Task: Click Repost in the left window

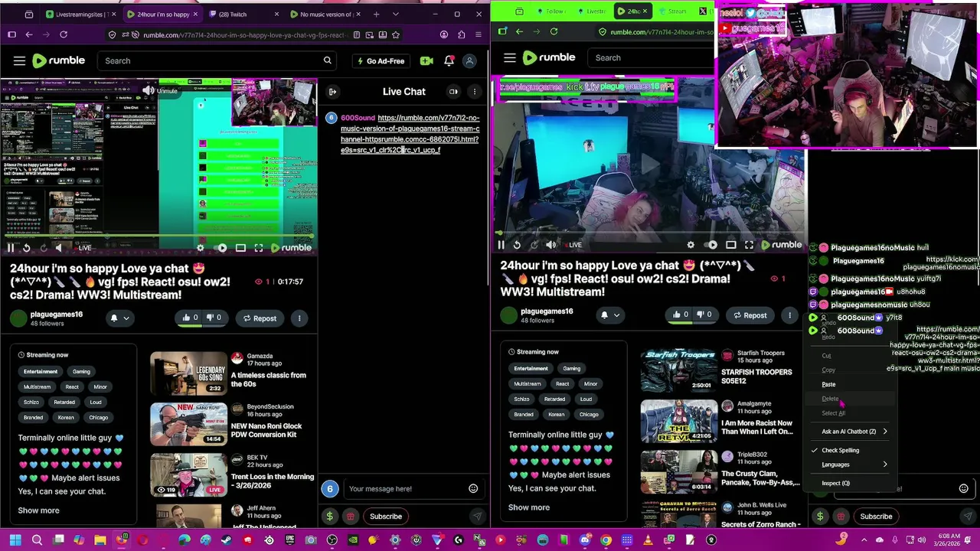Action: pyautogui.click(x=259, y=318)
